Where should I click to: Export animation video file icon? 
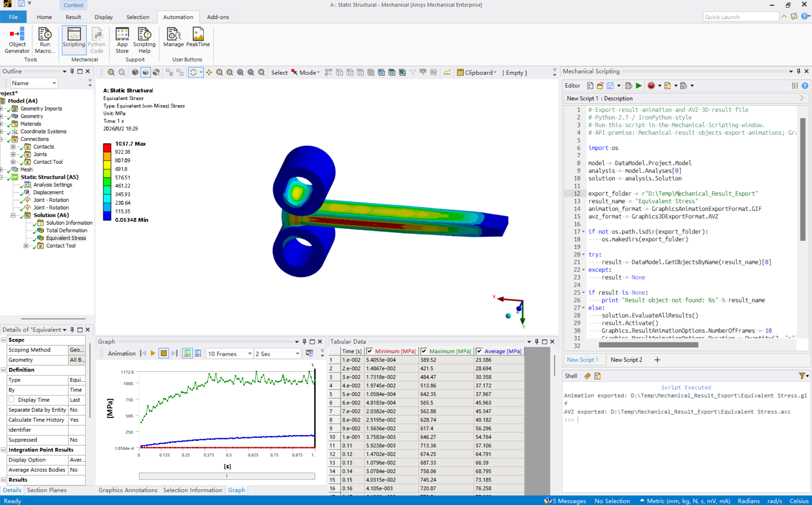(309, 353)
